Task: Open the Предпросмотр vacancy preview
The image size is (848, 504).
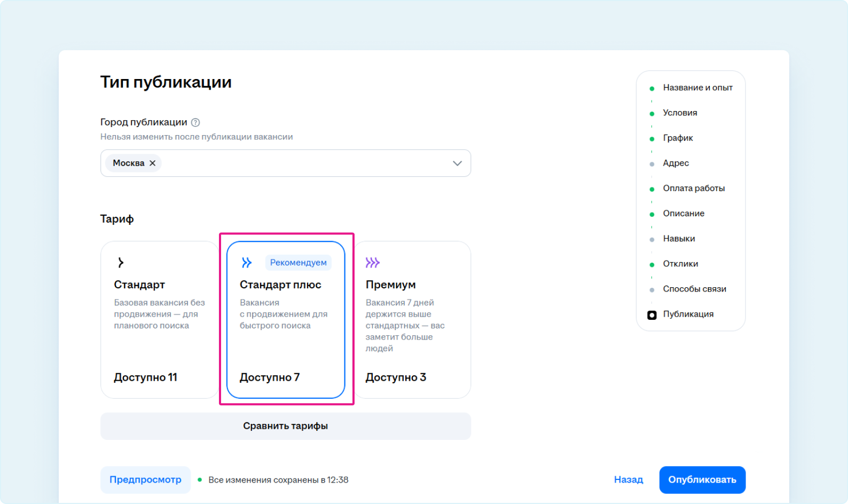Action: click(145, 479)
